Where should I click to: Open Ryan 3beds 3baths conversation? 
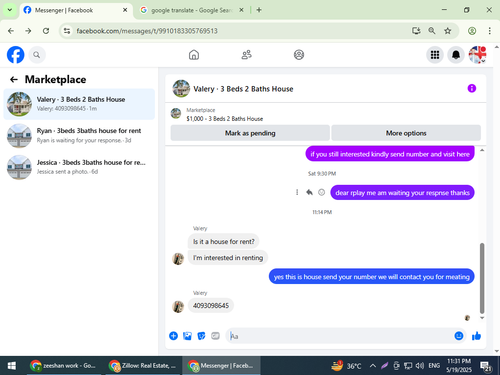click(x=79, y=135)
